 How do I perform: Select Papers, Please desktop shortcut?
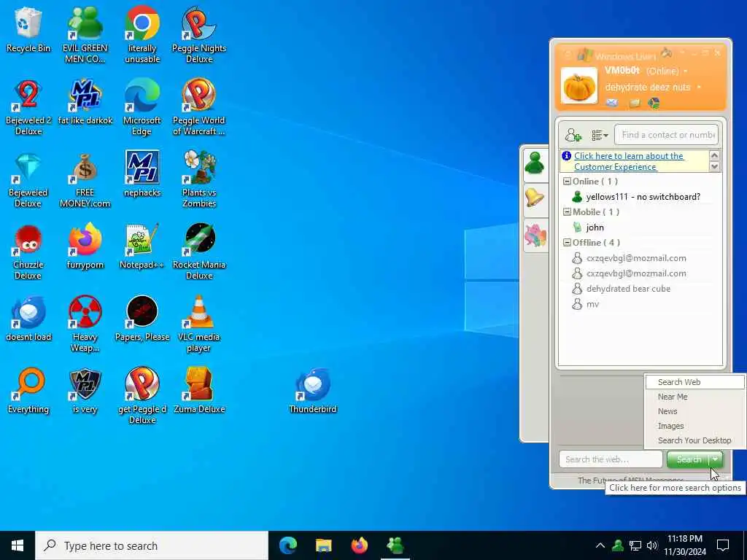tap(142, 319)
